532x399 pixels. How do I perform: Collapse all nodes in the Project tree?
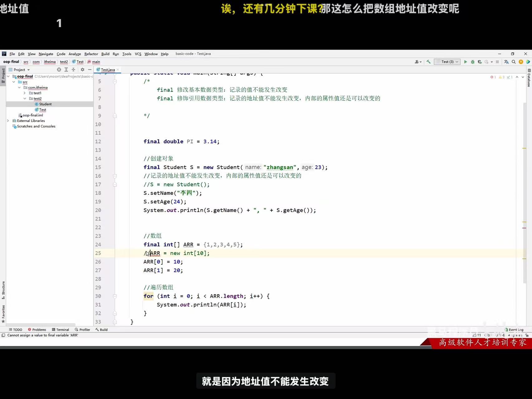(74, 70)
